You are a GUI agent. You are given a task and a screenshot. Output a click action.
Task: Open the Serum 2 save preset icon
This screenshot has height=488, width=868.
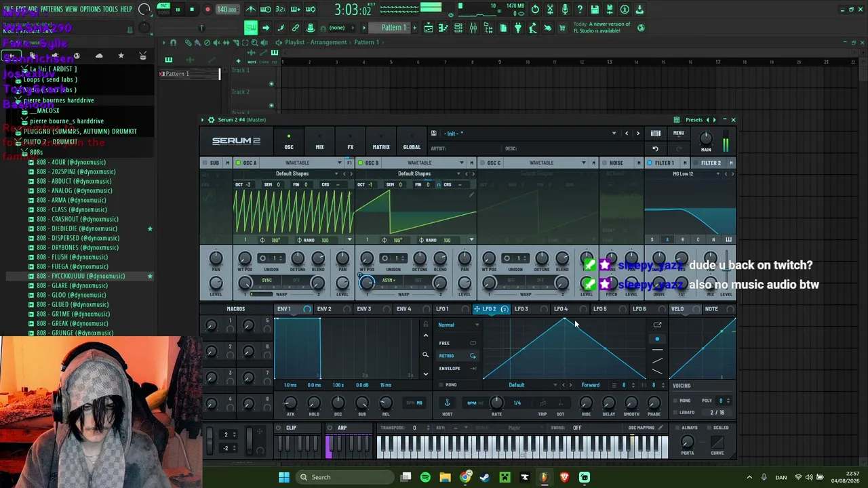433,133
